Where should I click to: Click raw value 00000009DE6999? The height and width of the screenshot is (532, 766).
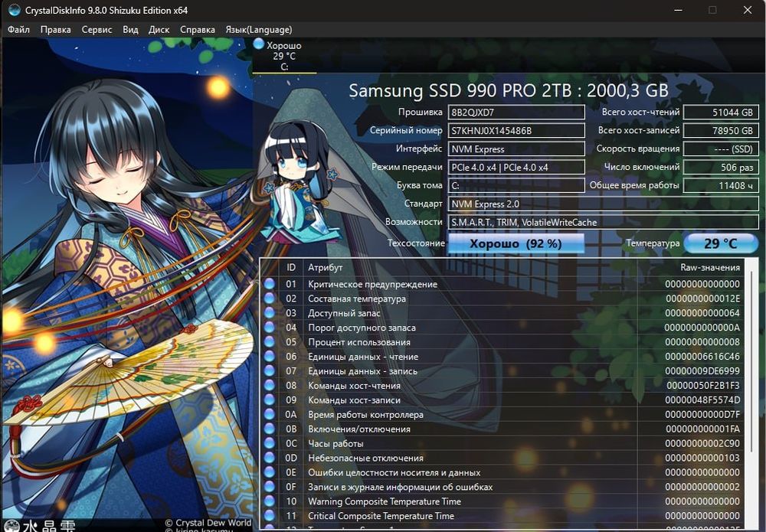[x=702, y=371]
